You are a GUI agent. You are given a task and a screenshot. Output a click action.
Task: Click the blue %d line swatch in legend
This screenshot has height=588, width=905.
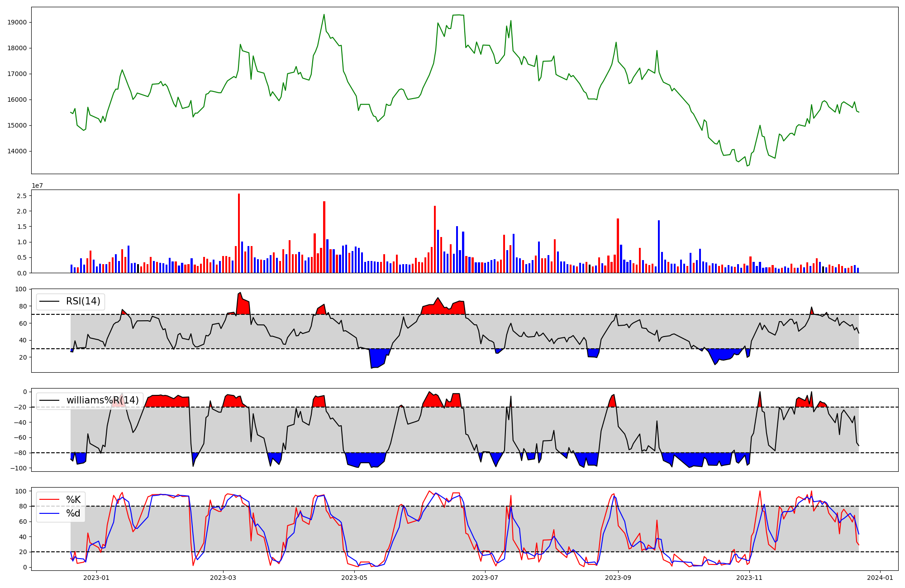[x=50, y=513]
